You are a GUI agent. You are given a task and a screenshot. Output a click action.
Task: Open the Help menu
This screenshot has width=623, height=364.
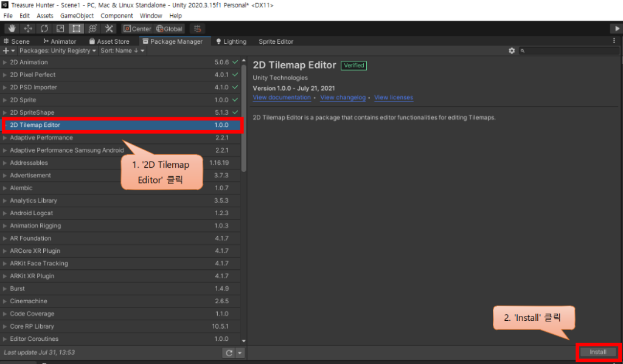[x=176, y=15]
